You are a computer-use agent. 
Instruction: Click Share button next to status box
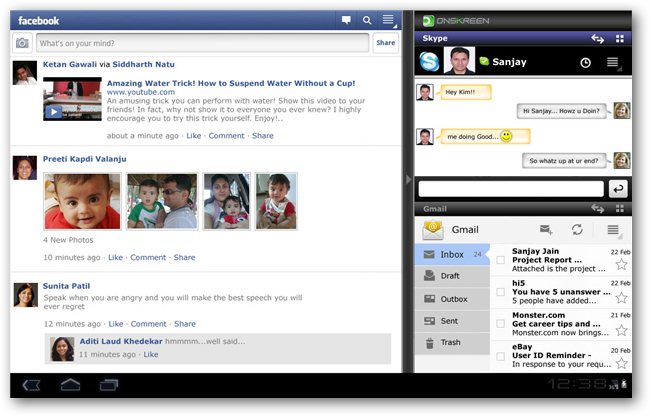point(385,43)
